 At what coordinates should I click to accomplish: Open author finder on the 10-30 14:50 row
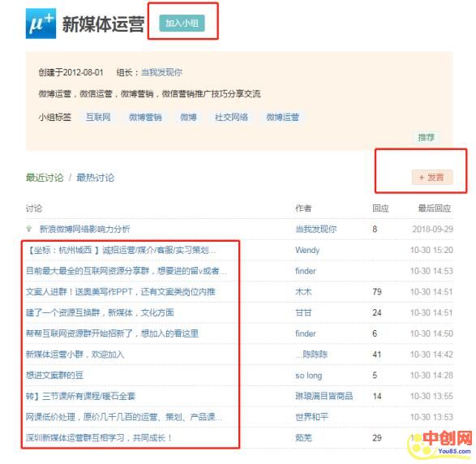pyautogui.click(x=306, y=333)
